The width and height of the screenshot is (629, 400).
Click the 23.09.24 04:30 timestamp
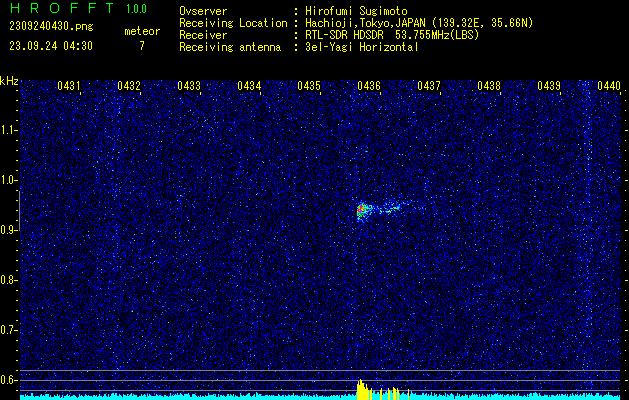point(50,46)
